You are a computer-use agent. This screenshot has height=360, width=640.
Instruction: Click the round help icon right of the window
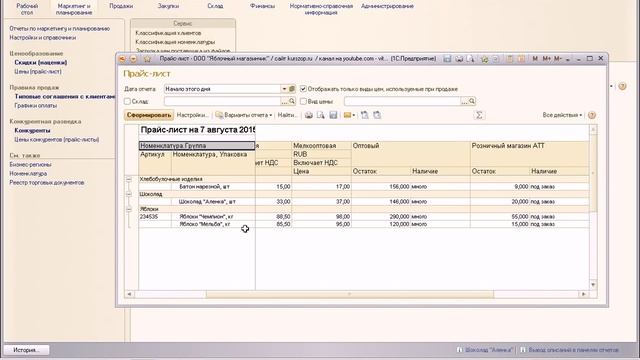(622, 87)
